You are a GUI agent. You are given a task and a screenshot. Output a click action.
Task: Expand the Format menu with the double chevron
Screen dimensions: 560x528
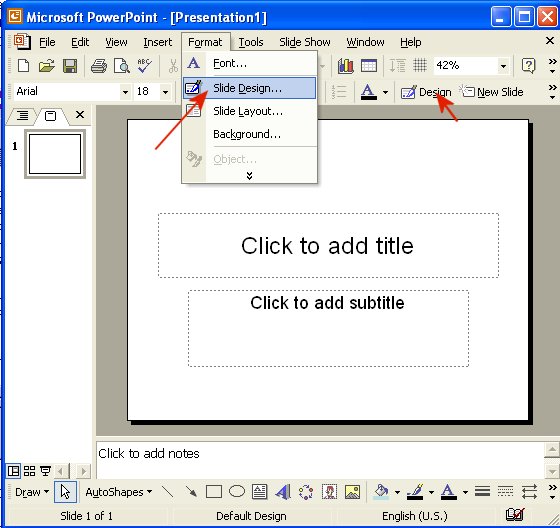tap(249, 175)
